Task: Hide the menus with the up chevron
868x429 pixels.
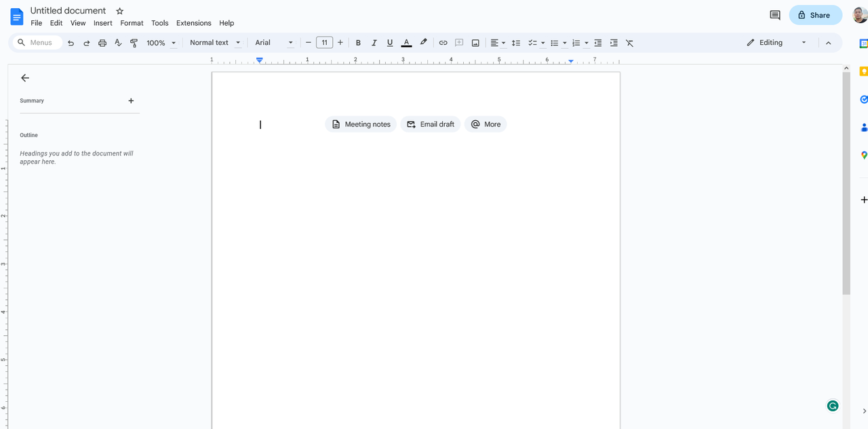Action: coord(828,43)
